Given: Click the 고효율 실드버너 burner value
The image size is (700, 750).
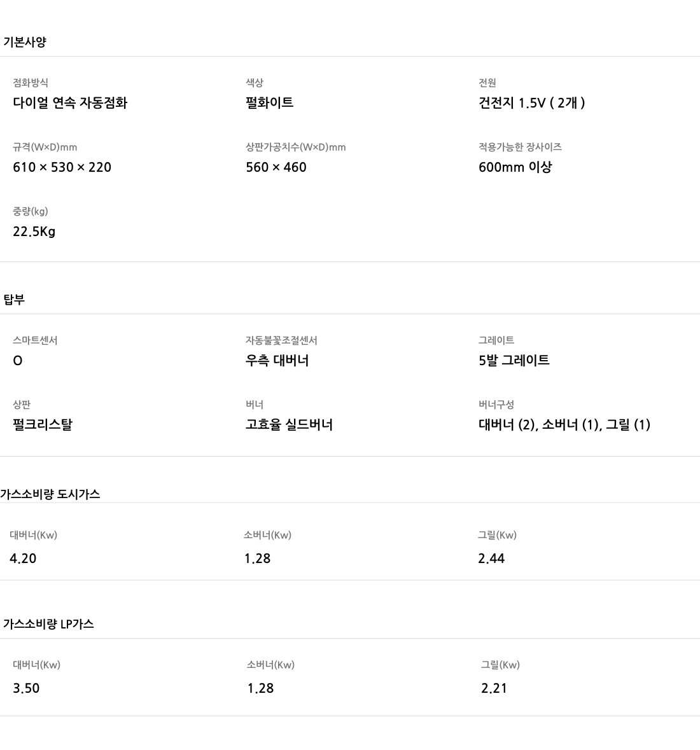Looking at the screenshot, I should click(289, 425).
